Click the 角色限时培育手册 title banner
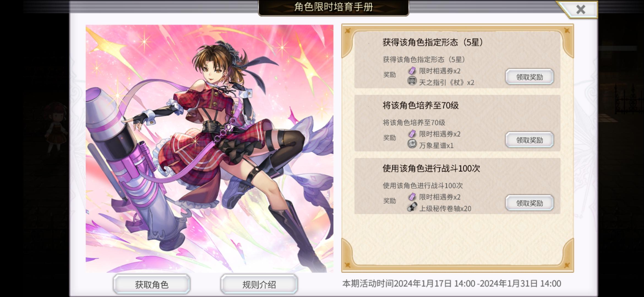The image size is (644, 297). click(334, 7)
